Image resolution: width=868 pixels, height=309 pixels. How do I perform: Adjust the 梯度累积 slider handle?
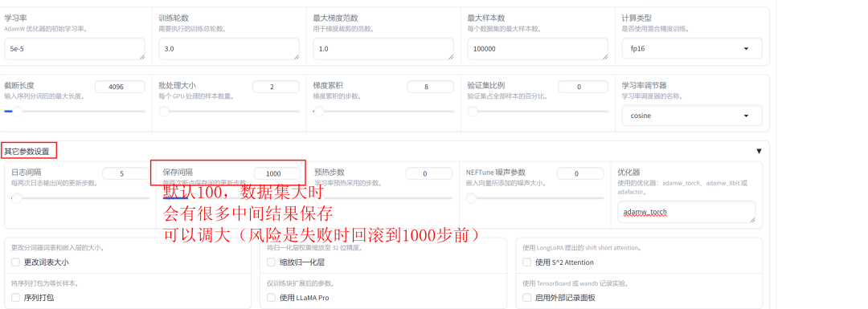(319, 111)
